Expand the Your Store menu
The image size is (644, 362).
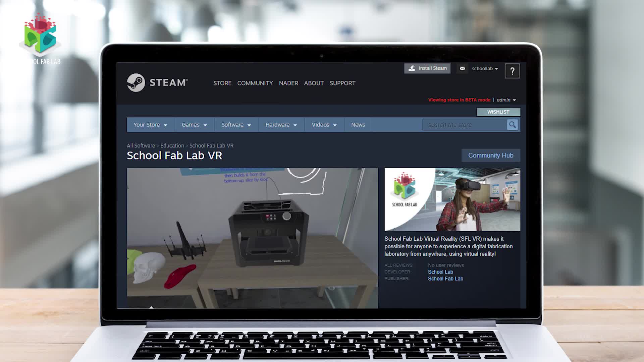[150, 125]
